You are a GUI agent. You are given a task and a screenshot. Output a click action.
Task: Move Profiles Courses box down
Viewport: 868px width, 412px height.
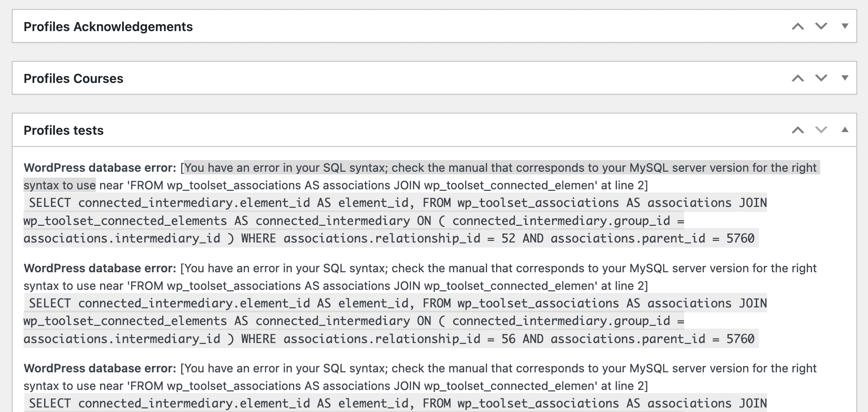point(821,78)
